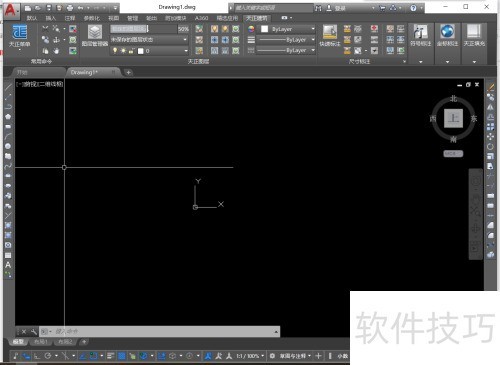500x365 pixels.
Task: Select the Circle tool in left toolbar
Action: pos(8,146)
